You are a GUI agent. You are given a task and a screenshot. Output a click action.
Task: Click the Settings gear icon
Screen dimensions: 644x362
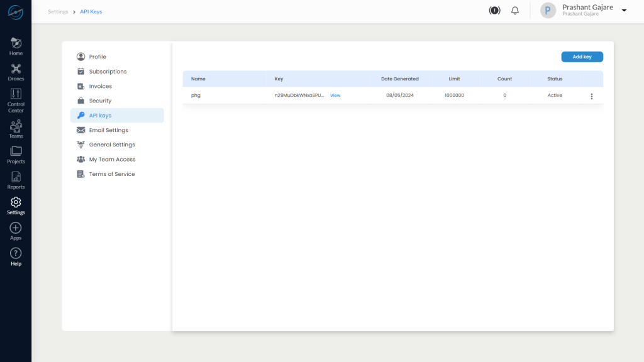click(x=16, y=202)
